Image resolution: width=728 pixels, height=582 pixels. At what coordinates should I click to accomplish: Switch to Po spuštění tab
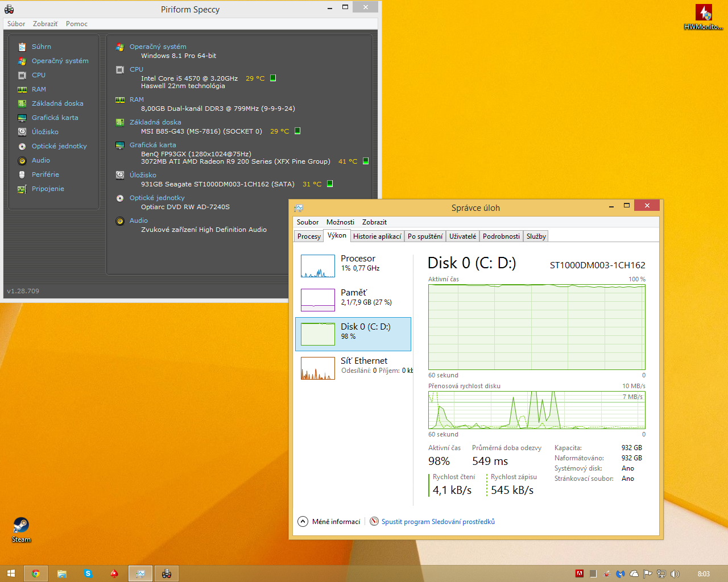click(425, 236)
